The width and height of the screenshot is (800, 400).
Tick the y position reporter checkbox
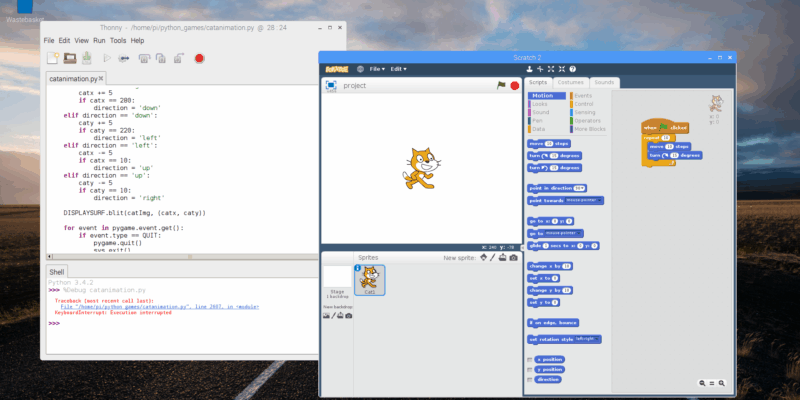pyautogui.click(x=529, y=369)
